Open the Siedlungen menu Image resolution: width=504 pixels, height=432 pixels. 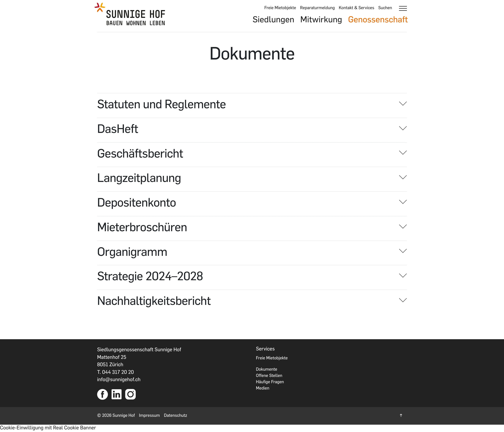tap(273, 19)
